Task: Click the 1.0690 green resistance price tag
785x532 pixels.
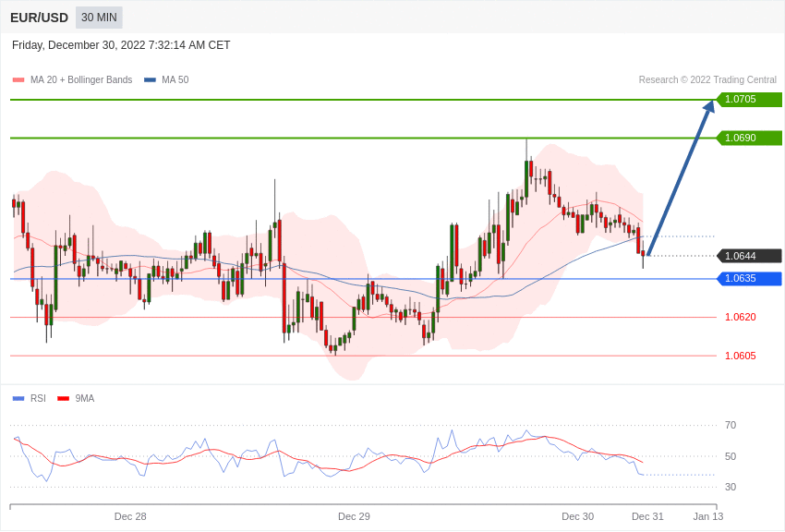Action: point(749,138)
